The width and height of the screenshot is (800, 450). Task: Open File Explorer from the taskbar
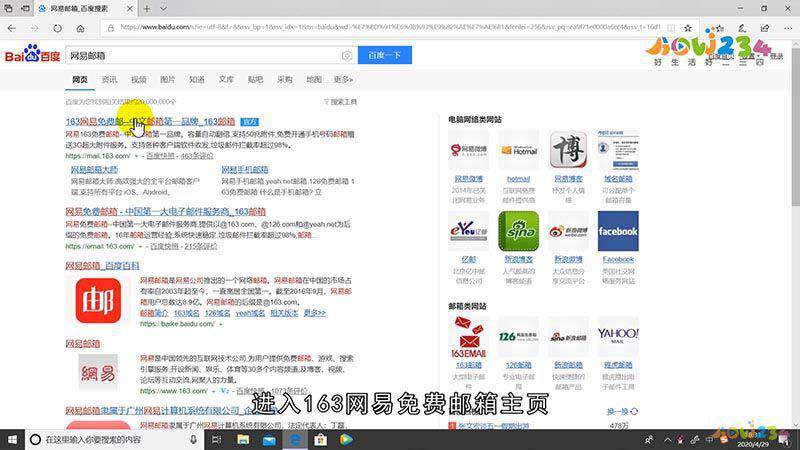(243, 439)
